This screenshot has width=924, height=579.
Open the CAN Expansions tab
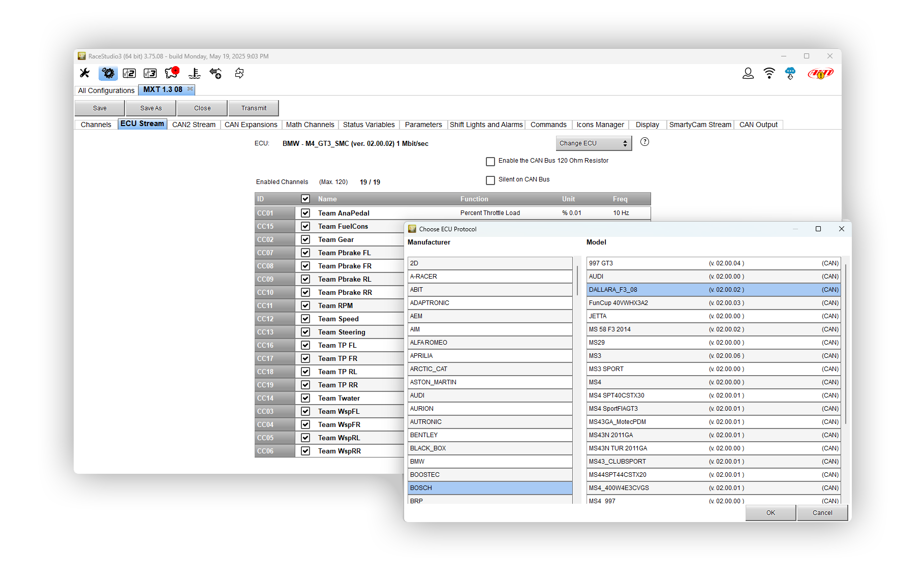pyautogui.click(x=251, y=125)
